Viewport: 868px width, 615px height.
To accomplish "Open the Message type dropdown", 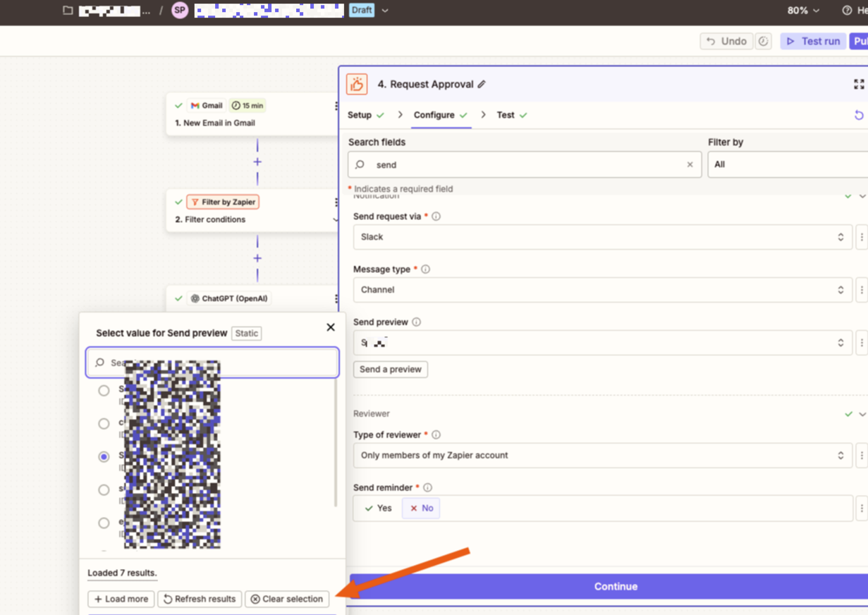I will (603, 290).
